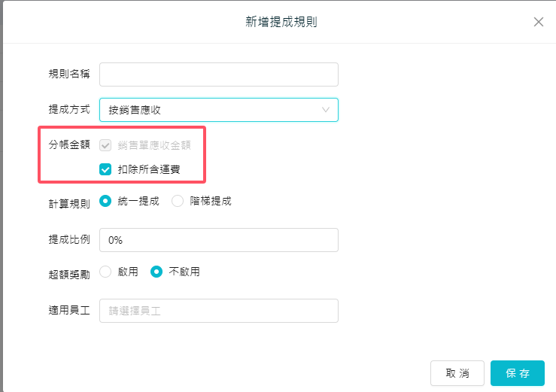This screenshot has width=556, height=392.
Task: Click the chevron arrow in the 提成方式 box
Action: (x=326, y=110)
